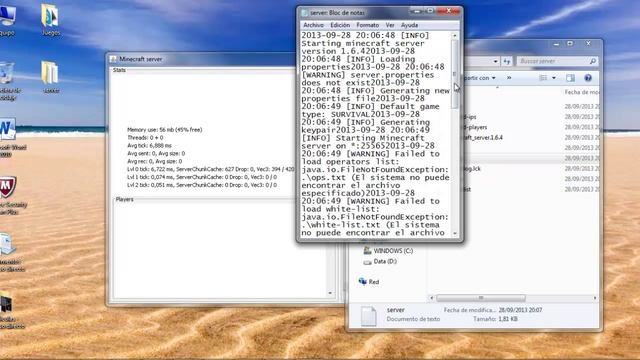Click the Lvl 0 tick stats line

[210, 169]
